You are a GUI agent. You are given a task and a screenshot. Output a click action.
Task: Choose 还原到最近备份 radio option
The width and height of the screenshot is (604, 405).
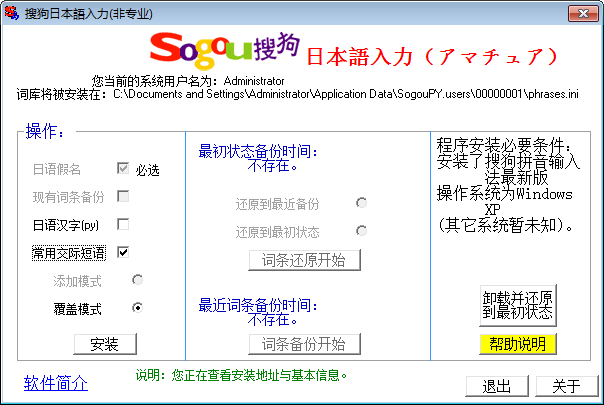click(x=361, y=203)
